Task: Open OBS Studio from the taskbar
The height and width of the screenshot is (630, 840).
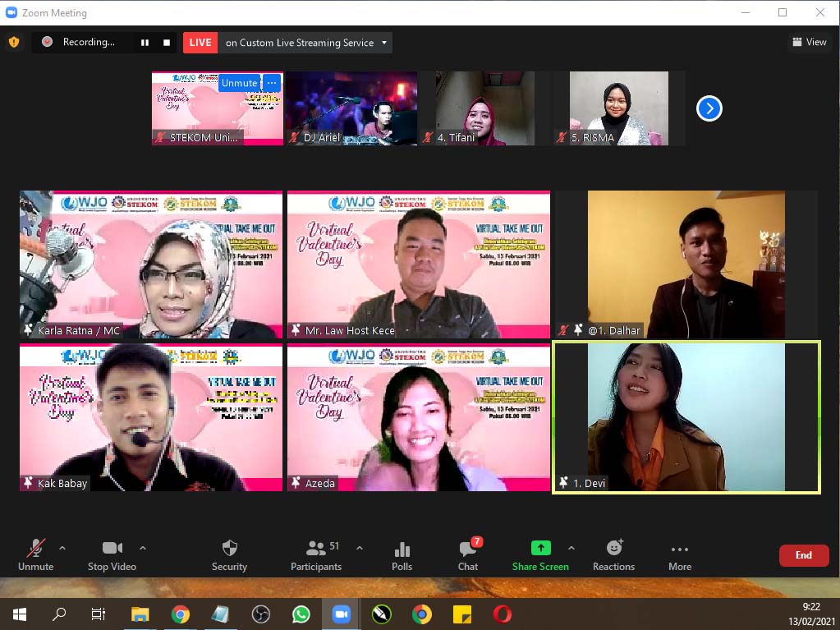Action: point(261,614)
